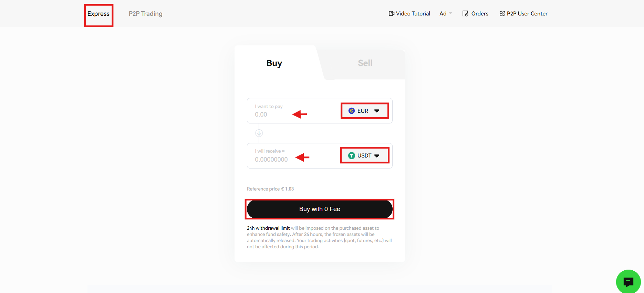
Task: Click the downward swap arrow between fields
Action: coord(259,133)
